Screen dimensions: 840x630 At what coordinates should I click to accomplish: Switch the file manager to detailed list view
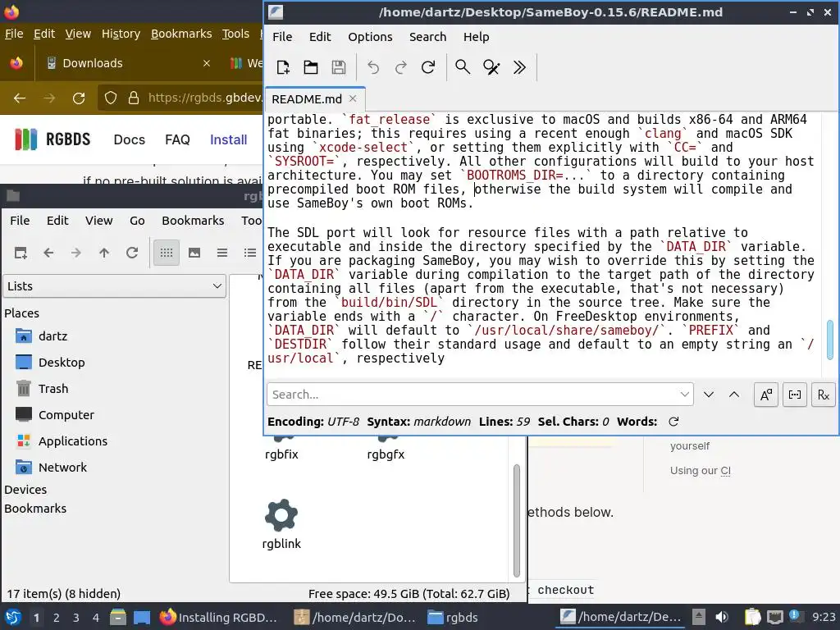(x=249, y=253)
